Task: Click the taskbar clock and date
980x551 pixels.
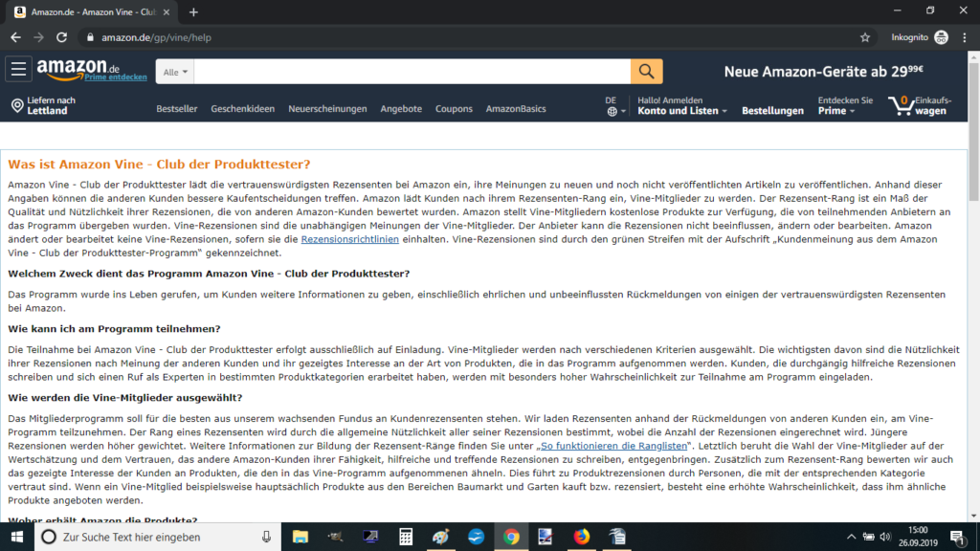Action: [x=918, y=537]
